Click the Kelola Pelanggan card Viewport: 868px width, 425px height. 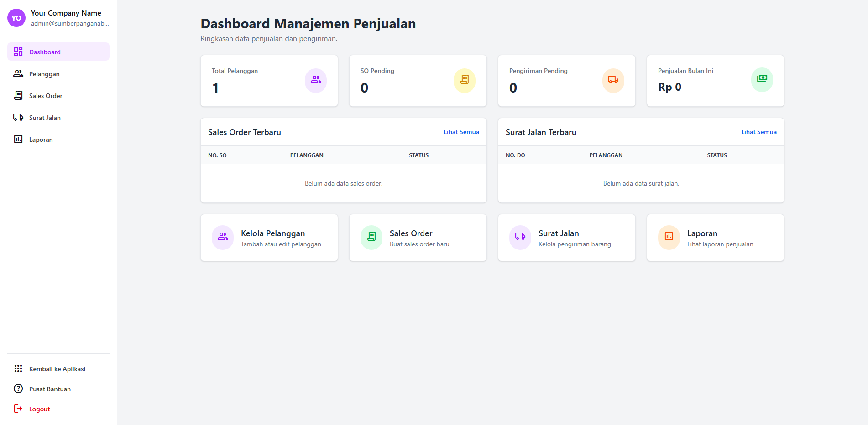pos(269,238)
